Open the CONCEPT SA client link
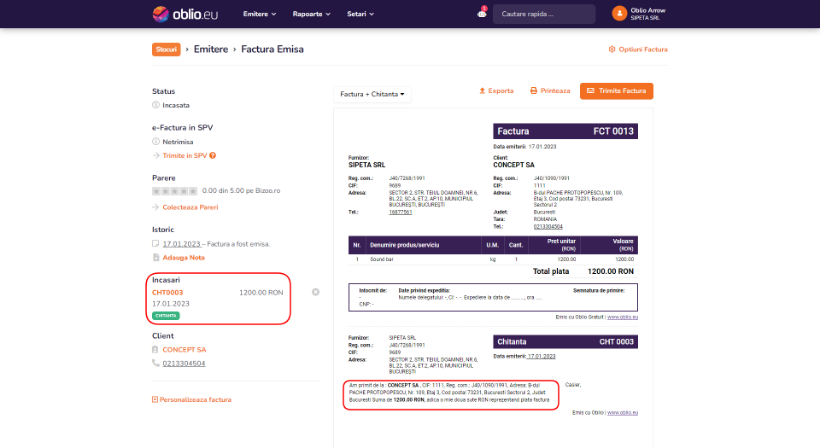The image size is (820, 448). pos(184,349)
